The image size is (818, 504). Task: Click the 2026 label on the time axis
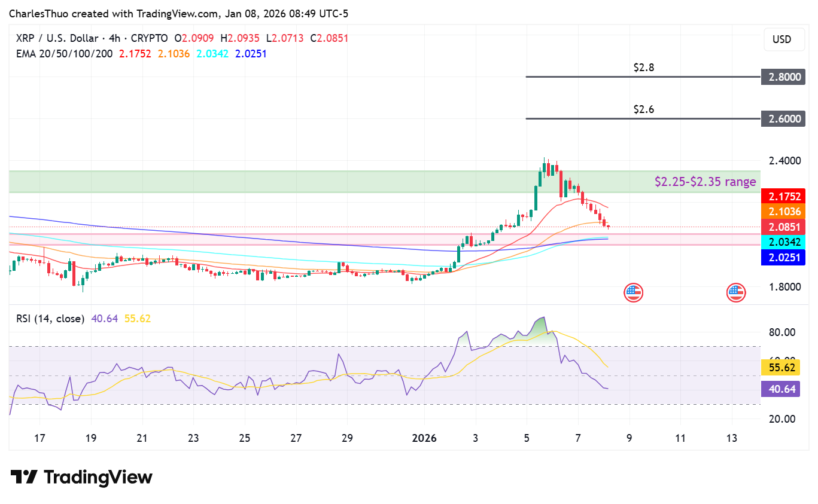(424, 438)
